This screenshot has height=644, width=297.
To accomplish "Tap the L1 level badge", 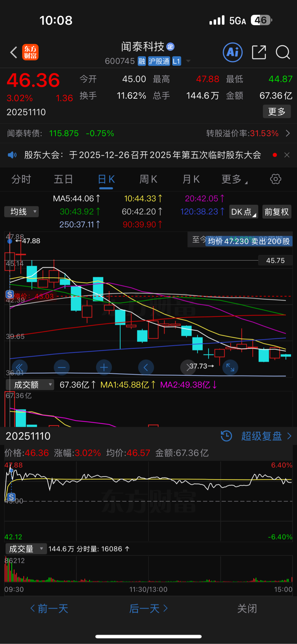I will tap(176, 61).
